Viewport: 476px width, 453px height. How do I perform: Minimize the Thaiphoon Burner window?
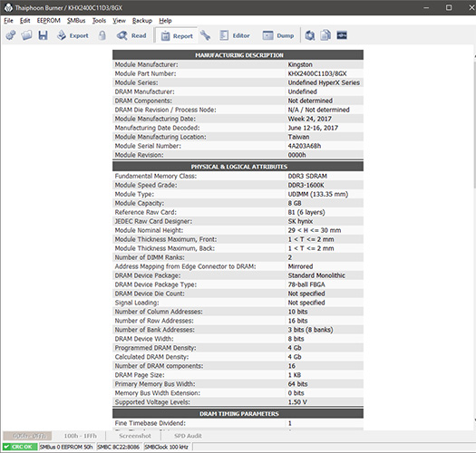tap(426, 7)
